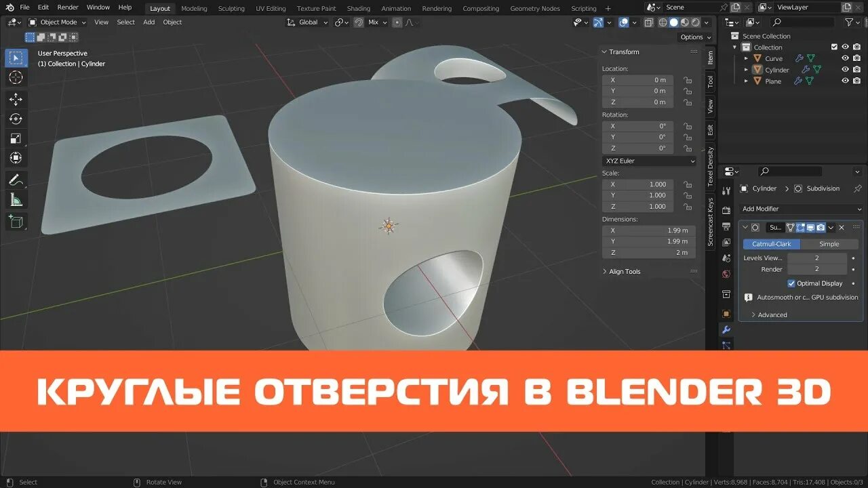Hide the Curve object in viewport
This screenshot has height=488, width=868.
point(846,58)
